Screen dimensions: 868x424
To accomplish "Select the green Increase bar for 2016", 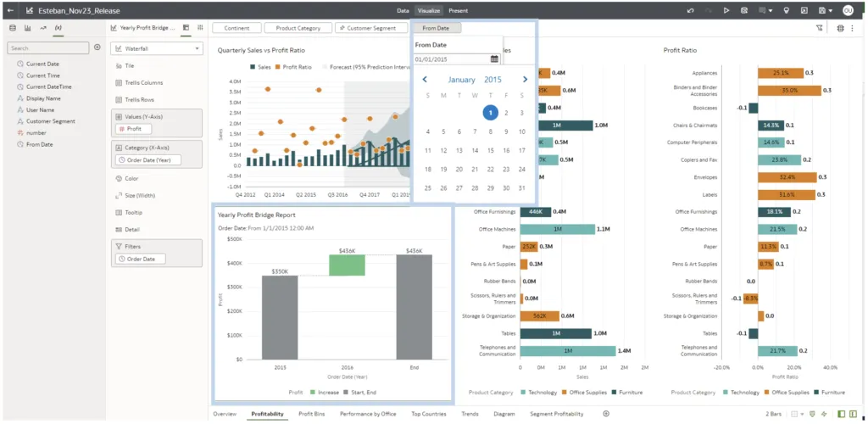I will click(348, 265).
